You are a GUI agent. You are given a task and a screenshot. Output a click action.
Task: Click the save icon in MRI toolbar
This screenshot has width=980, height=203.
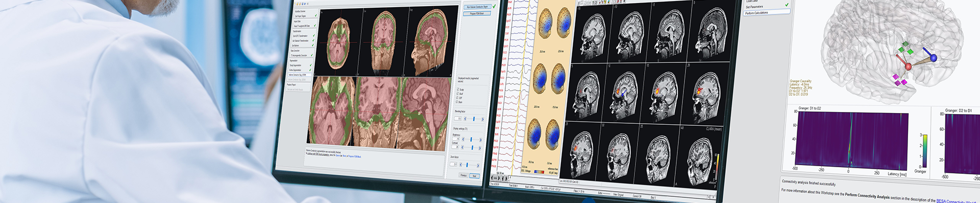[x=302, y=4]
